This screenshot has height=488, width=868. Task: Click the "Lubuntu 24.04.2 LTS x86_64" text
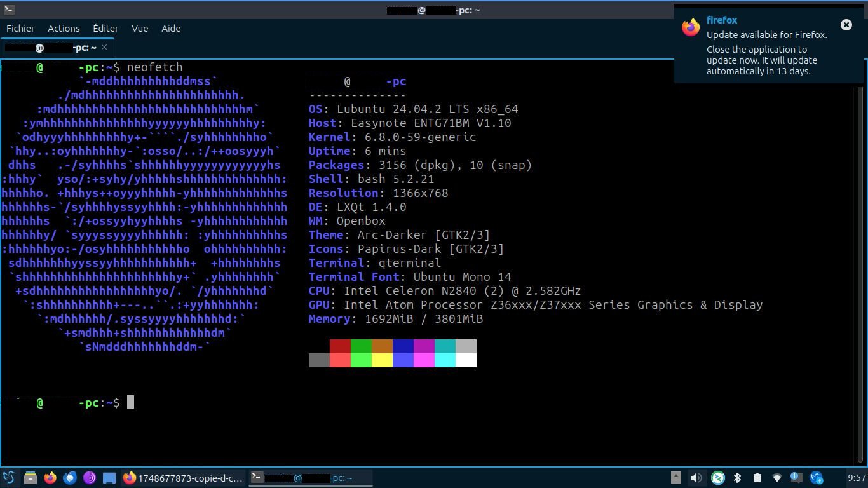(x=428, y=109)
